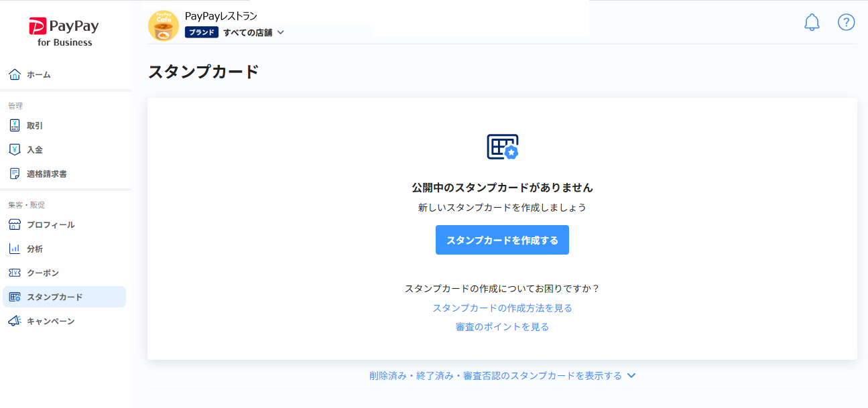This screenshot has width=868, height=408.
Task: Click the 管理 section label
Action: (x=15, y=106)
